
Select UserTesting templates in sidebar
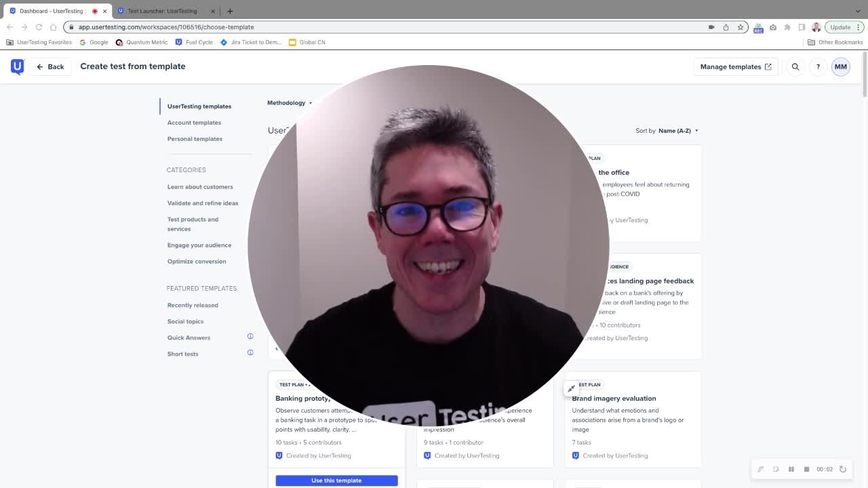199,106
